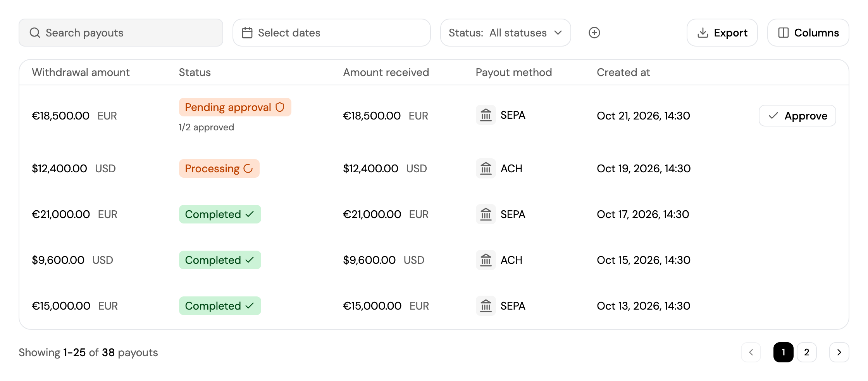
Task: Click the bank icon in the €15,000.00 SEPA row
Action: (x=486, y=306)
